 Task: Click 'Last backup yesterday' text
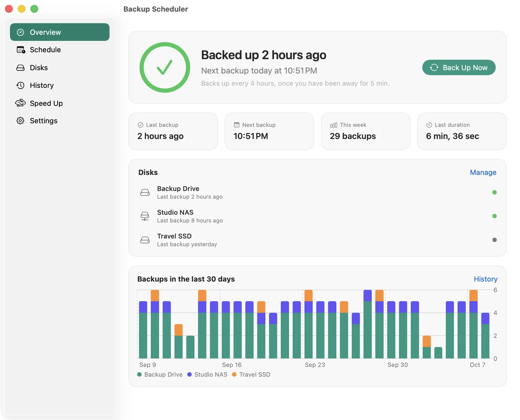point(187,245)
